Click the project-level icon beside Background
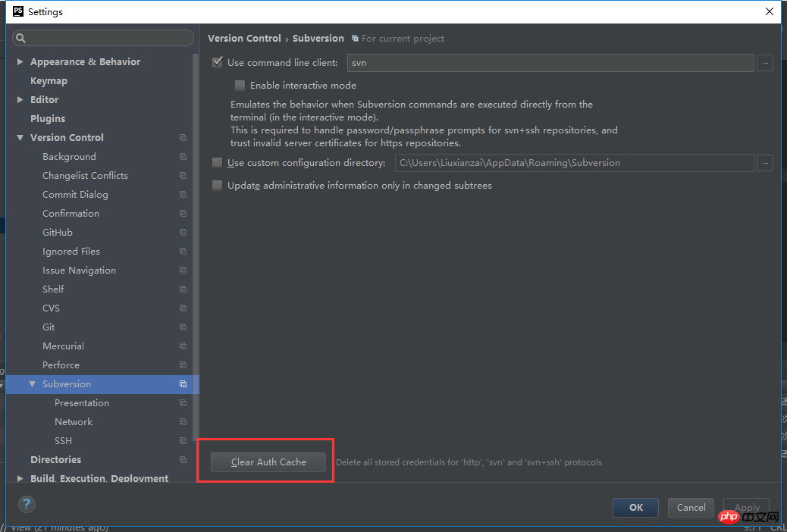Viewport: 787px width, 532px height. (x=183, y=157)
